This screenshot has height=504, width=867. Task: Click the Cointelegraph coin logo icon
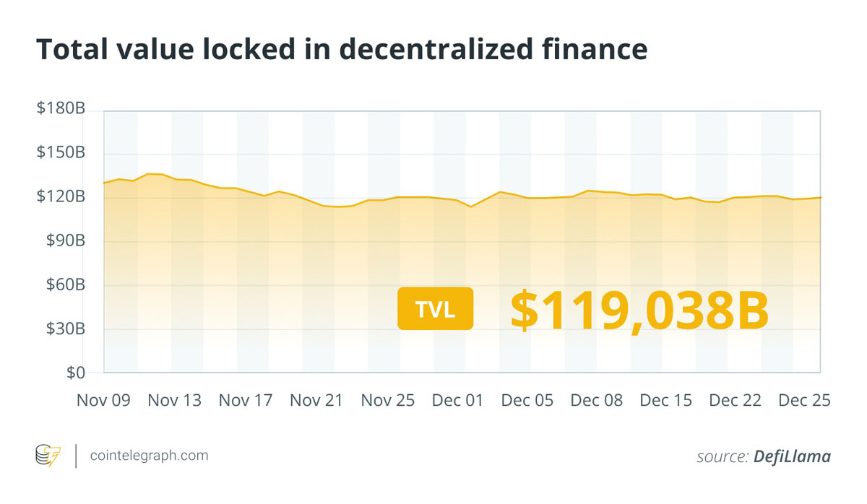pyautogui.click(x=48, y=456)
